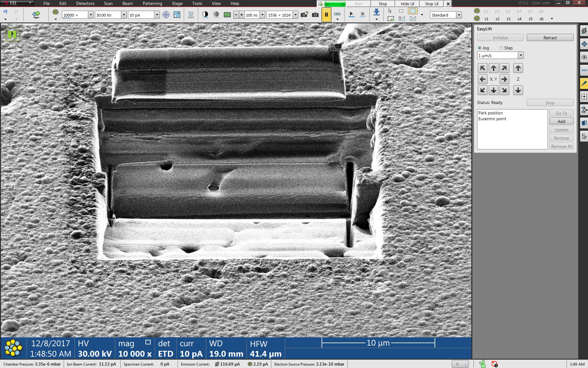Click the beam shift crosshair icon
This screenshot has height=368, width=588.
pos(166,15)
